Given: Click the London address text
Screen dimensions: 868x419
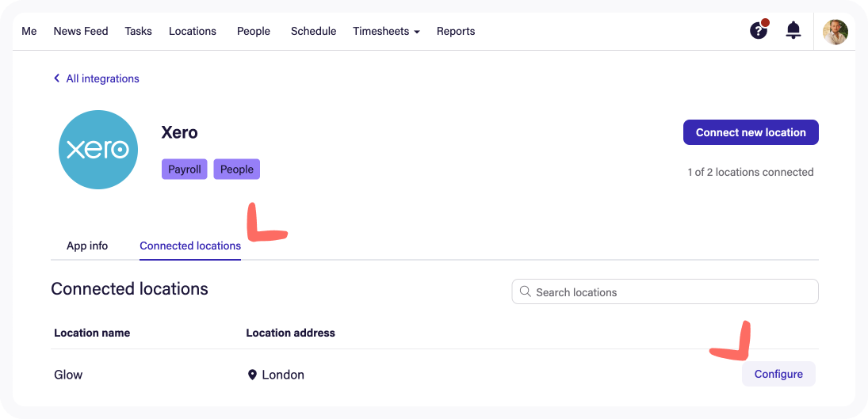Looking at the screenshot, I should (283, 375).
